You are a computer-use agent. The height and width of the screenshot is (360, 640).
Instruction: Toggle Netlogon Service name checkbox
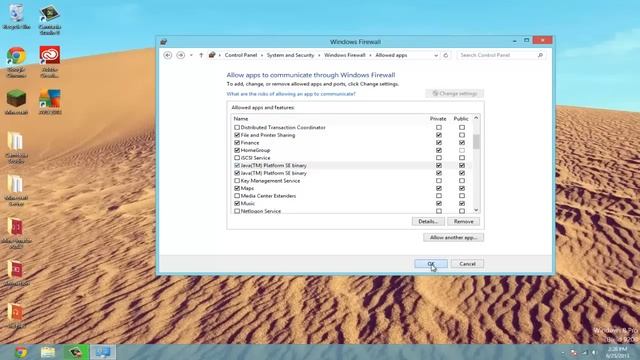coord(237,211)
